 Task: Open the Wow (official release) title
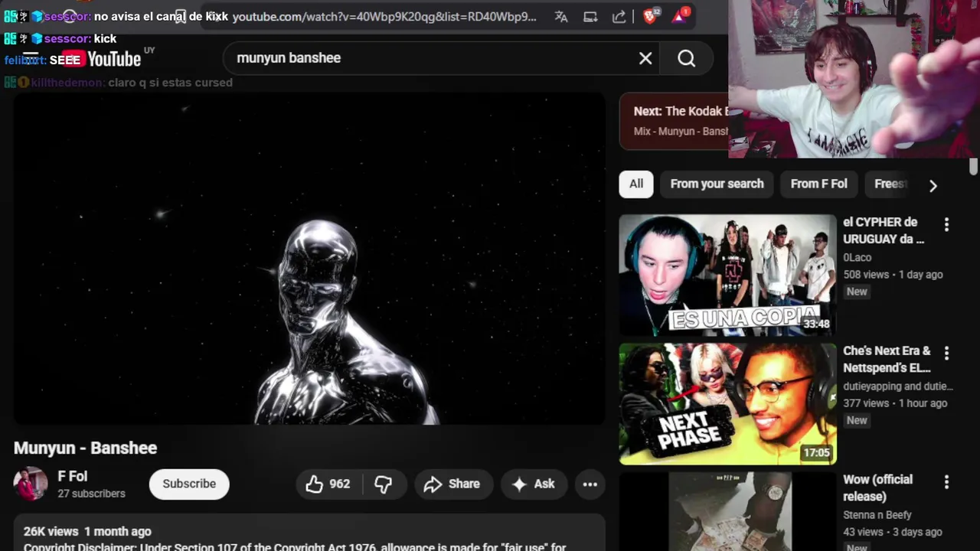[x=877, y=487]
